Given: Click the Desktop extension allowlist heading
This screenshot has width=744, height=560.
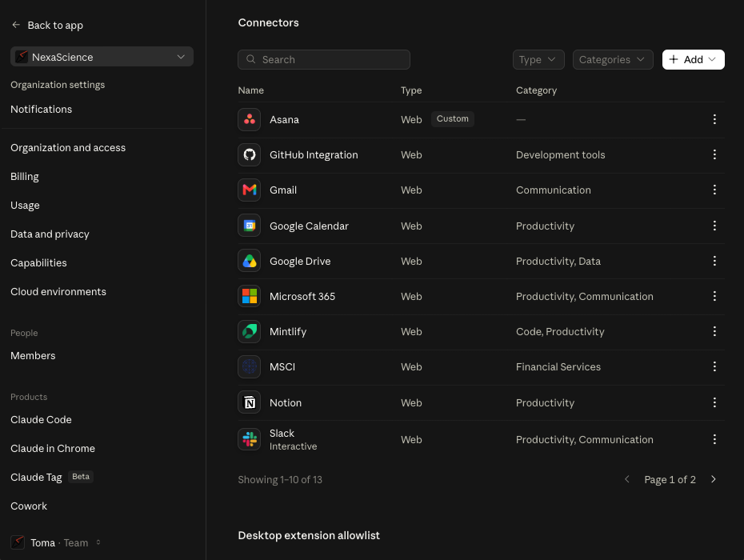Looking at the screenshot, I should click(x=309, y=535).
